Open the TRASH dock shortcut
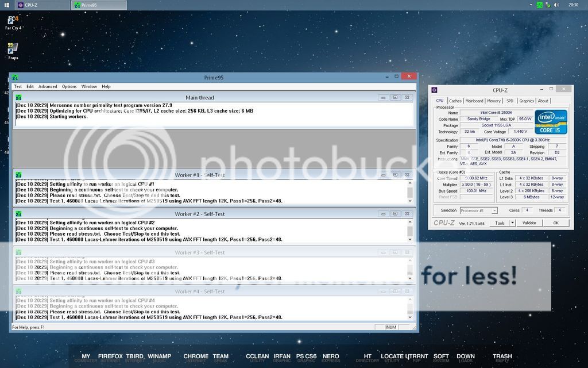588x368 pixels. coord(502,358)
